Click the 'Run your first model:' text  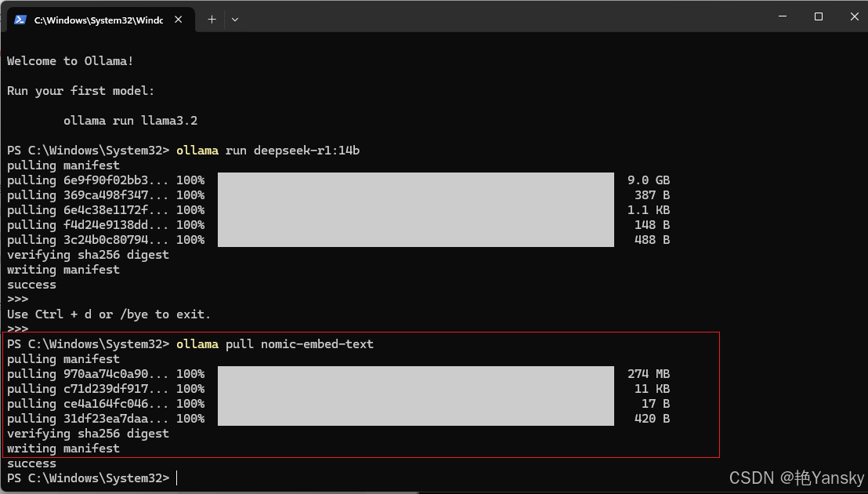pos(81,91)
